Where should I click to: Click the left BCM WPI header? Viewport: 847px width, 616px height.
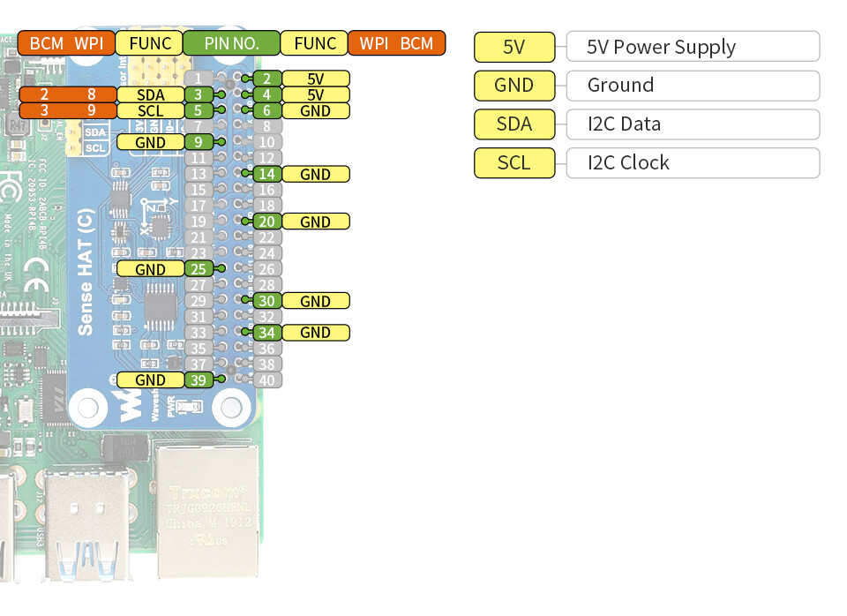point(66,43)
